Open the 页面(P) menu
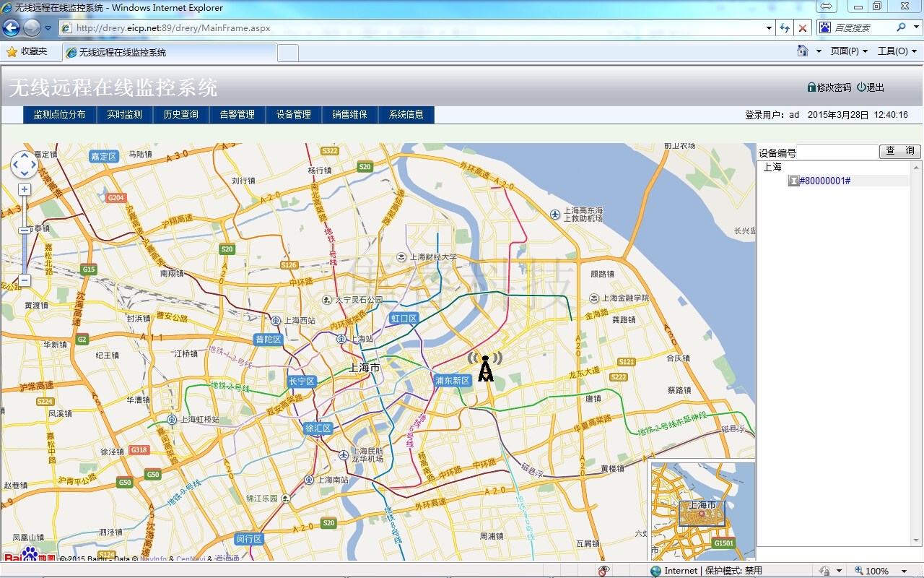The height and width of the screenshot is (578, 924). pyautogui.click(x=849, y=51)
